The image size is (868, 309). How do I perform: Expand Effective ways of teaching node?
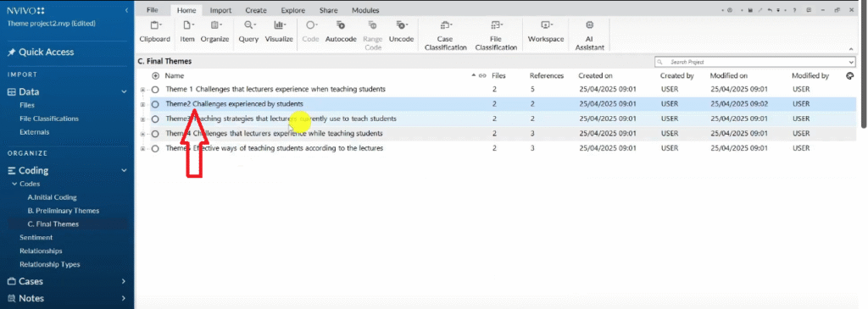coord(142,148)
